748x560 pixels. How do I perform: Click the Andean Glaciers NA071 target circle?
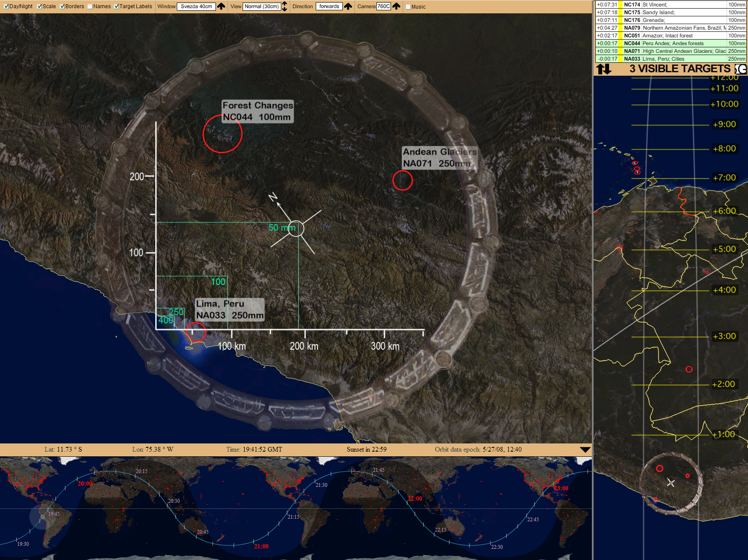[403, 180]
